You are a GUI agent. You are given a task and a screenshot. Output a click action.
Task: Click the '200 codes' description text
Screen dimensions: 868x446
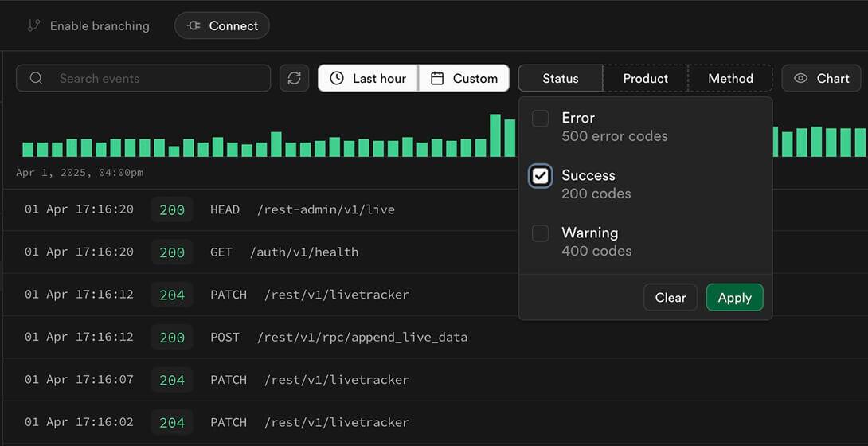coord(596,194)
